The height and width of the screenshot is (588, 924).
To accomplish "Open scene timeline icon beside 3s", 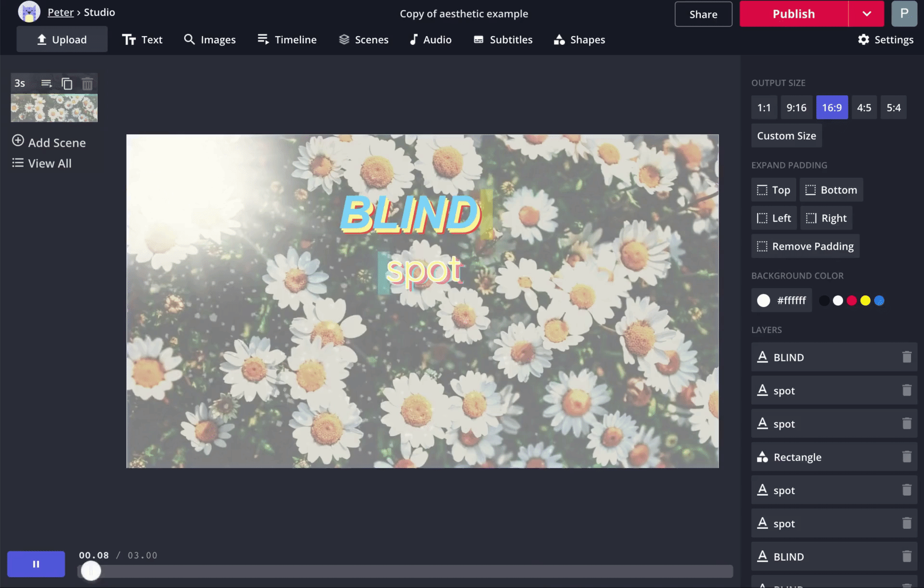I will pos(46,84).
